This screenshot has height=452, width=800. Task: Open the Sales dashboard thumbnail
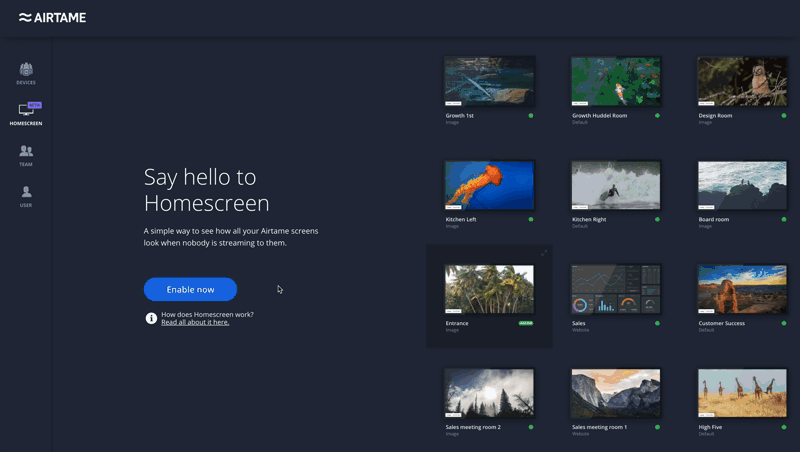pyautogui.click(x=615, y=289)
